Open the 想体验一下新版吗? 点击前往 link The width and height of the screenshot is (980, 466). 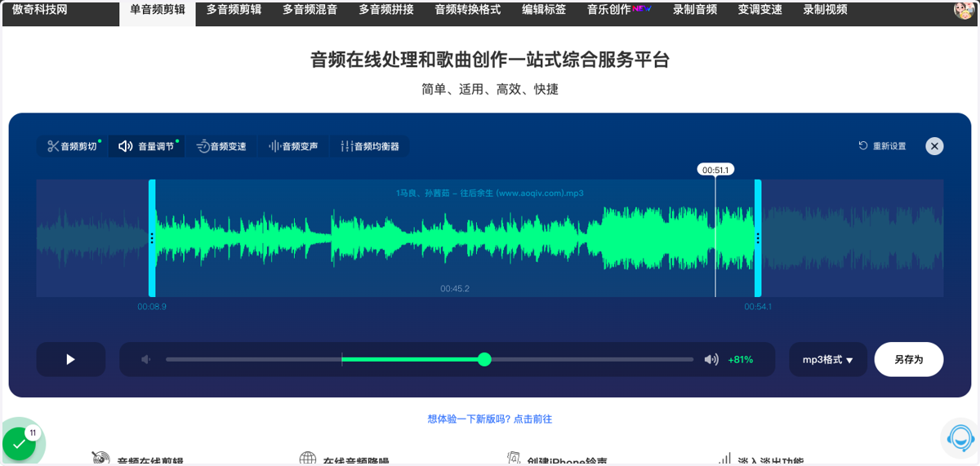(490, 419)
